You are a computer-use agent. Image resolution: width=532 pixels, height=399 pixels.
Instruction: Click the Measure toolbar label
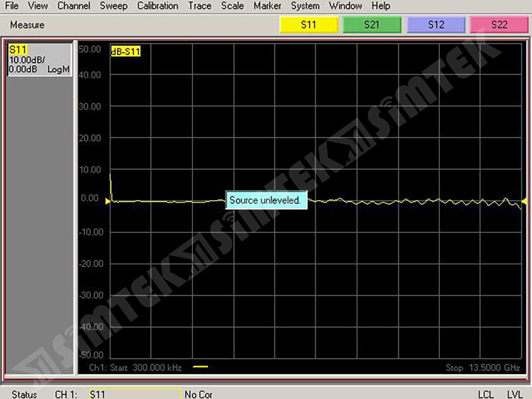[x=27, y=25]
